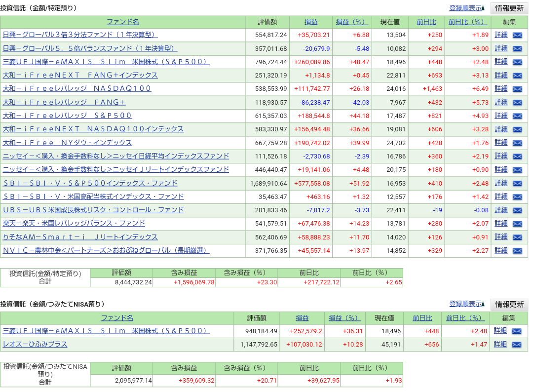
Task: Select total 評価額 value 8,444,732.24
Action: pos(133,282)
